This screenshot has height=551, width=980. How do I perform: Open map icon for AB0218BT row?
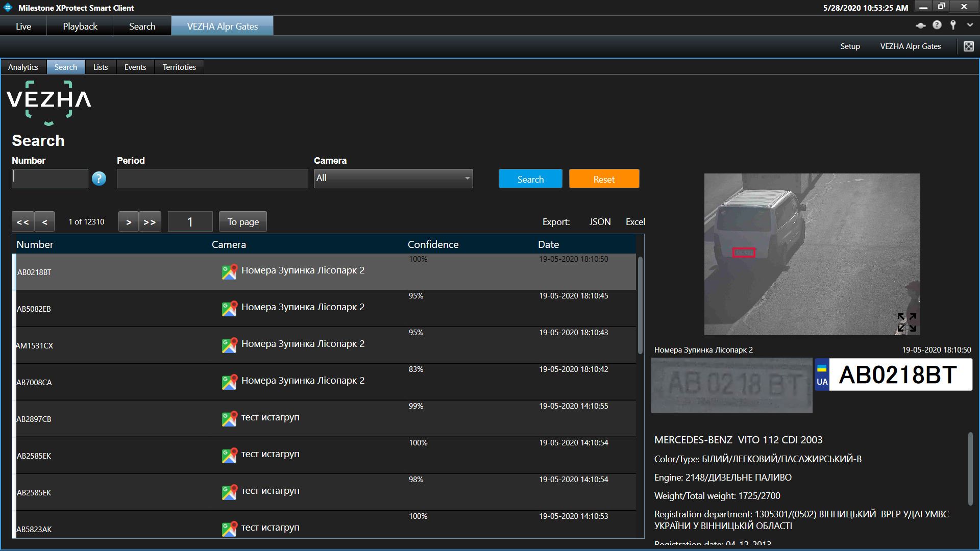coord(229,271)
